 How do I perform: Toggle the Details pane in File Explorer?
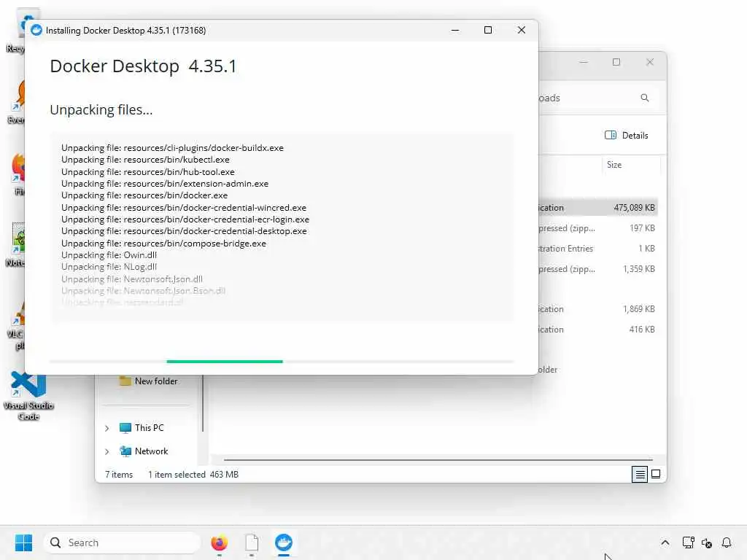[x=626, y=135]
